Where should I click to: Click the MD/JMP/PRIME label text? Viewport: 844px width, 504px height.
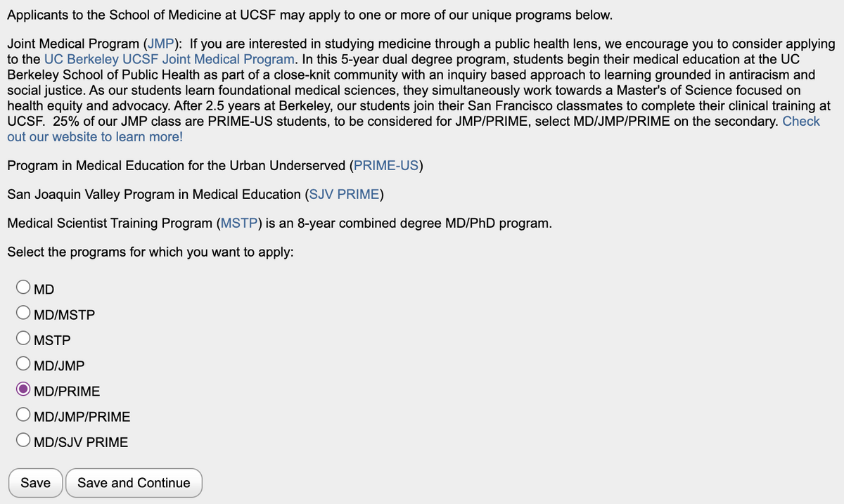click(x=82, y=417)
